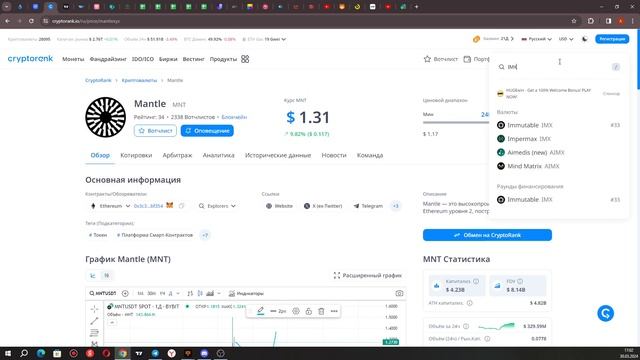This screenshot has height=360, width=640.
Task: Click the MetaMask fox icon
Action: (170, 206)
